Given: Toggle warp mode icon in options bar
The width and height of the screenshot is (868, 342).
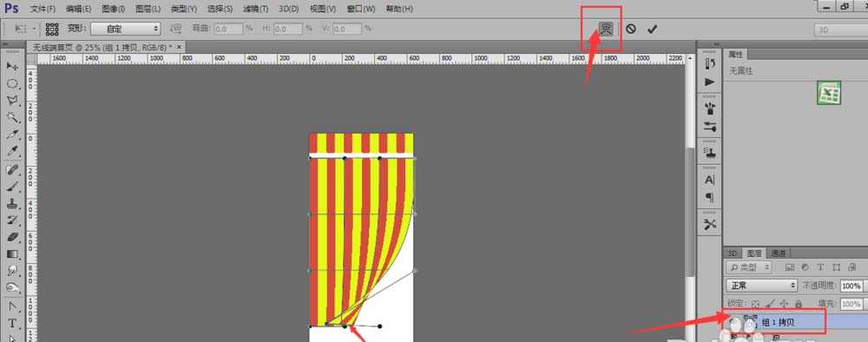Looking at the screenshot, I should [606, 29].
